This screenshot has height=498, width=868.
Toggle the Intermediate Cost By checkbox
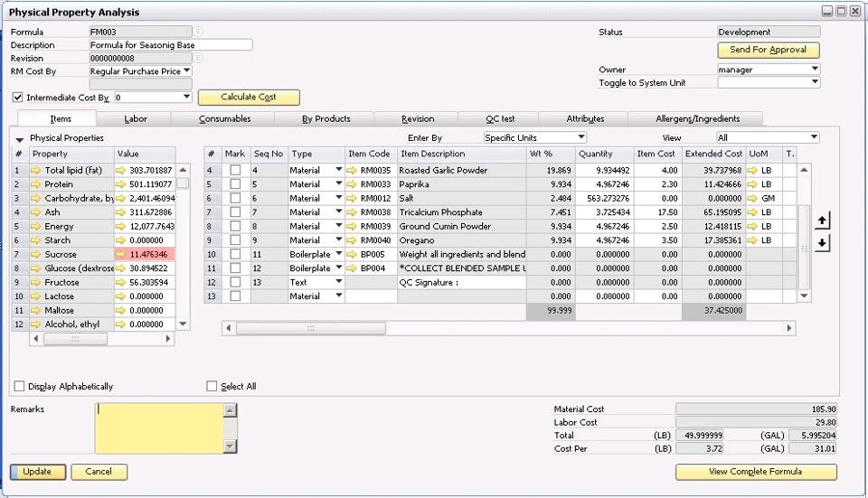tap(18, 98)
